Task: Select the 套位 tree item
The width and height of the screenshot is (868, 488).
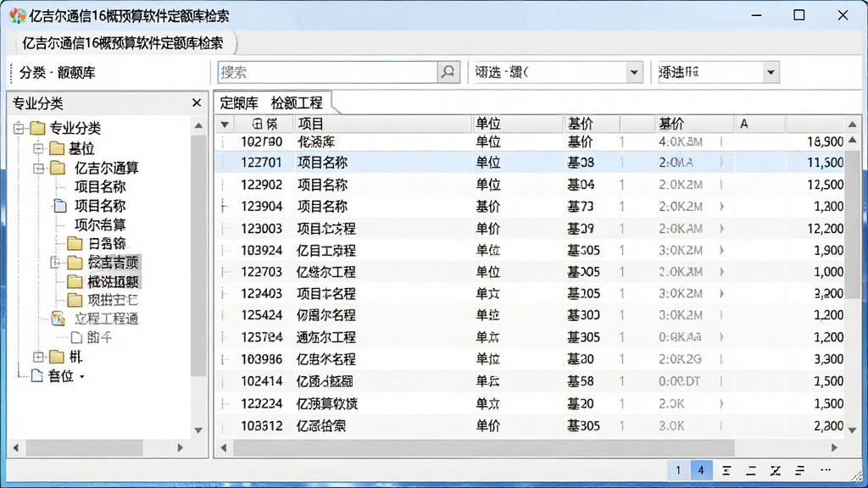Action: click(x=60, y=376)
